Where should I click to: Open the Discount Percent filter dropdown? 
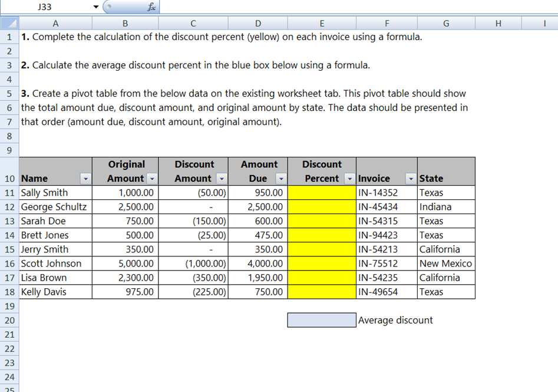(350, 178)
